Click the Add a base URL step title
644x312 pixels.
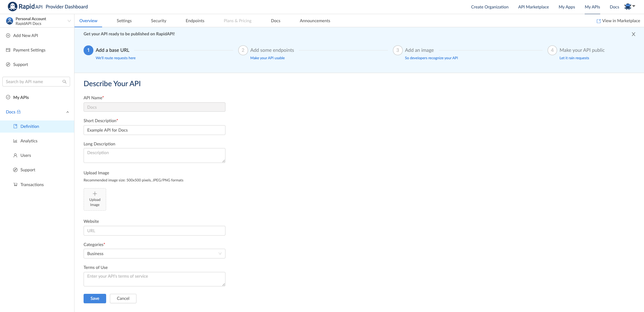pyautogui.click(x=113, y=50)
